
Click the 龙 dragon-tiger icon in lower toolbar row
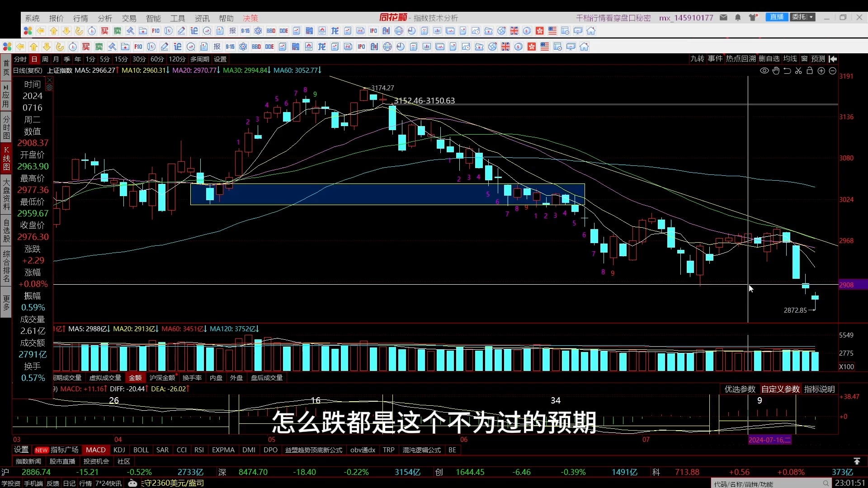(x=322, y=47)
